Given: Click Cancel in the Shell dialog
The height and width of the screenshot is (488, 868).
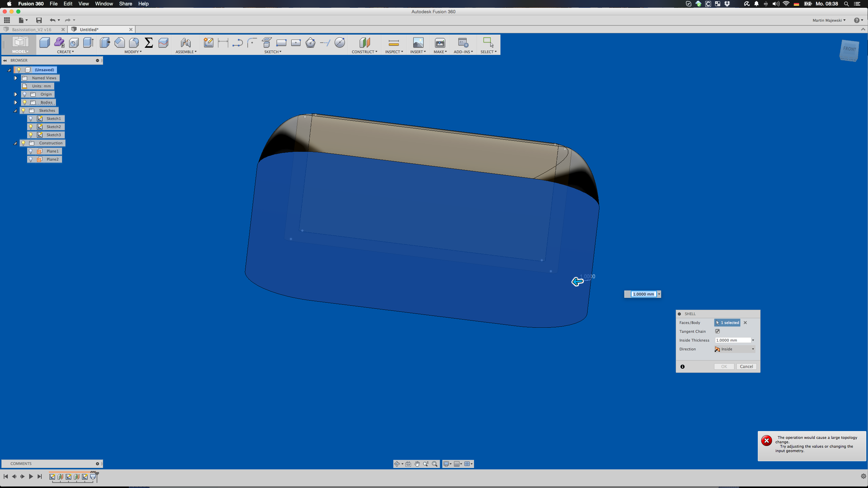Looking at the screenshot, I should click(746, 367).
